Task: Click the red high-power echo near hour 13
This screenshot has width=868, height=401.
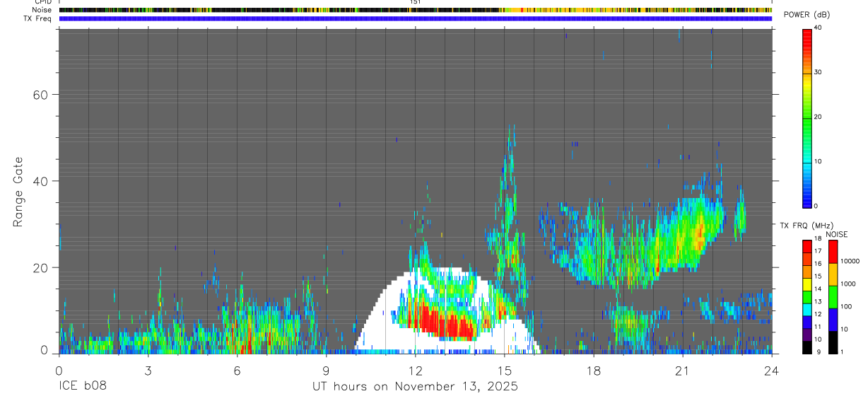Action: (444, 322)
